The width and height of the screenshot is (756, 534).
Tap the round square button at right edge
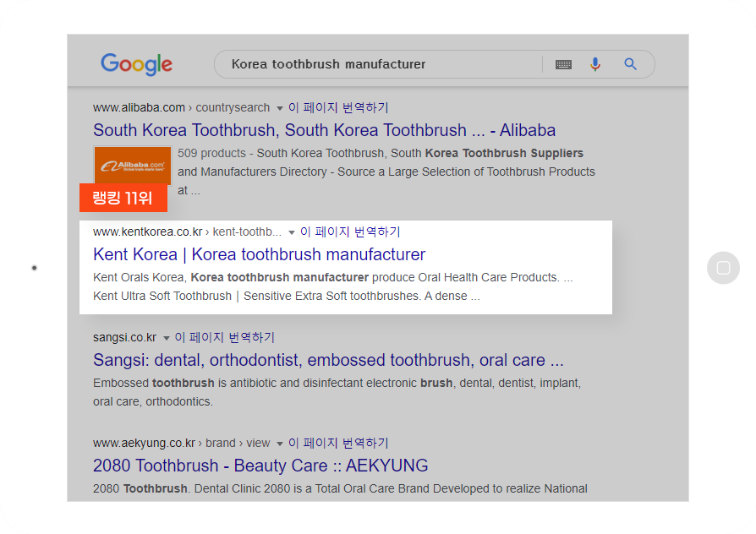click(723, 268)
